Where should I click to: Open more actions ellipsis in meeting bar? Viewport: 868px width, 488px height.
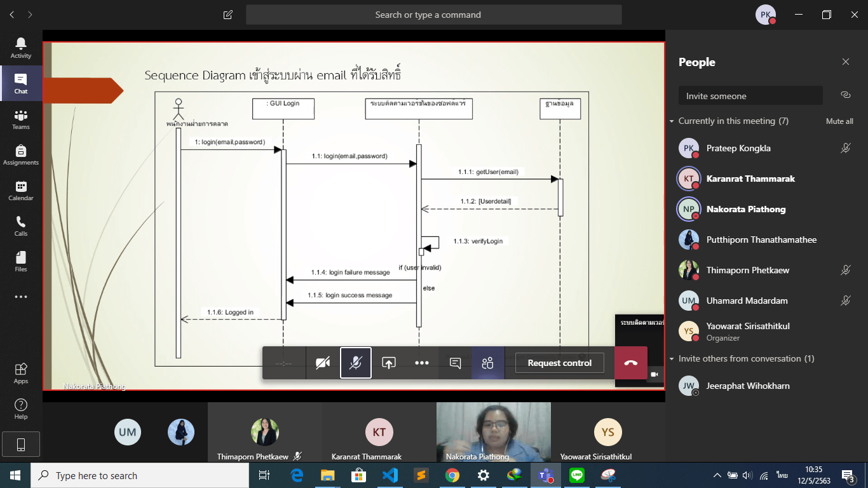pyautogui.click(x=422, y=363)
